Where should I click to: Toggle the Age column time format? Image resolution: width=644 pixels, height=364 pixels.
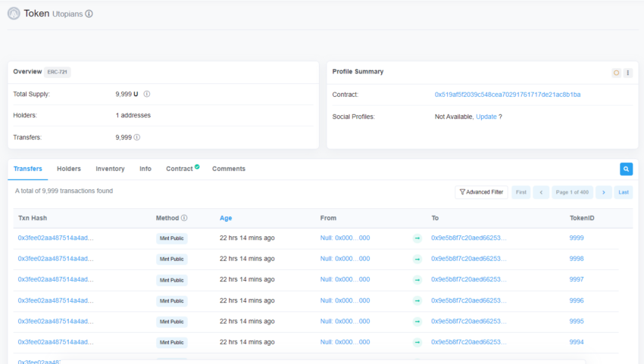click(x=226, y=218)
